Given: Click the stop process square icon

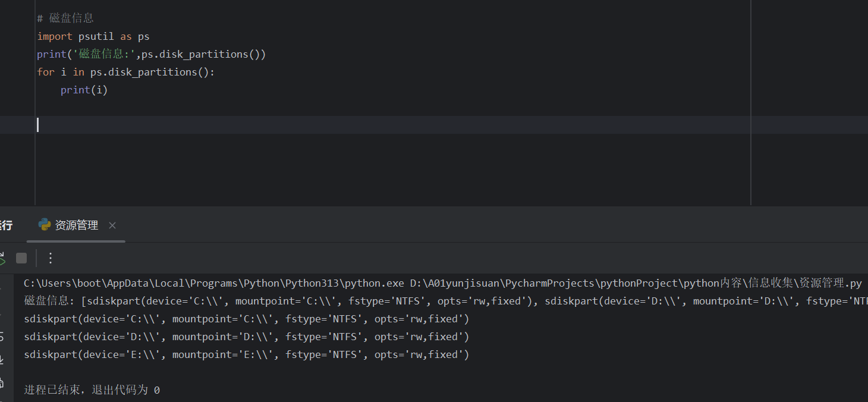Looking at the screenshot, I should 21,258.
